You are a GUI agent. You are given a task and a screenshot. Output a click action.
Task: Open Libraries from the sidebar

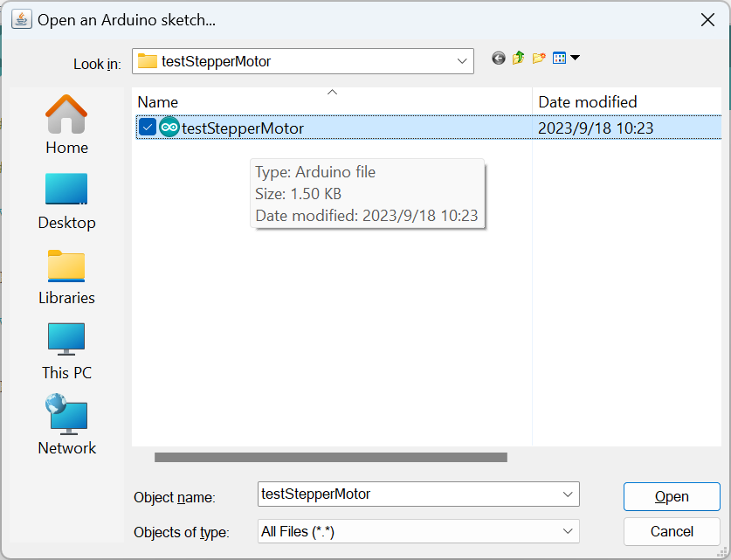66,275
